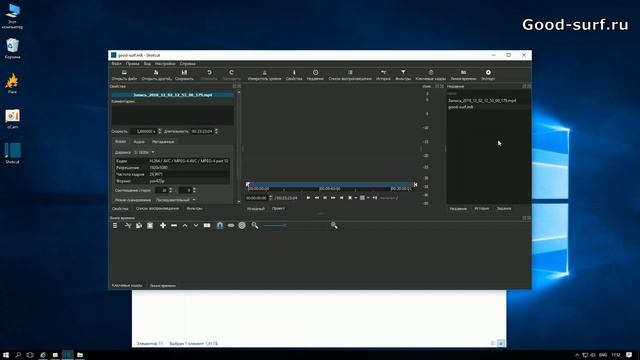The height and width of the screenshot is (360, 640).
Task: Click the overwrite down-chevron timeline icon
Action: [x=196, y=225]
